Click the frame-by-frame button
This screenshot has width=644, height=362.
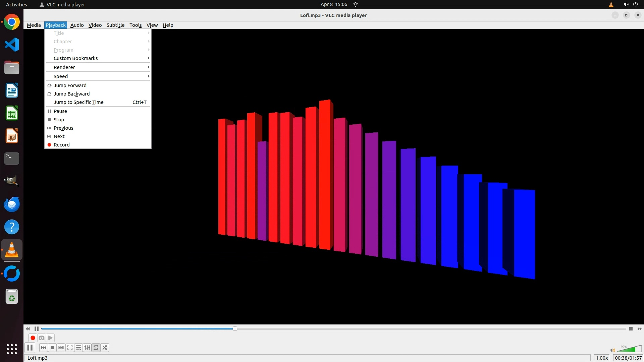tap(50, 338)
